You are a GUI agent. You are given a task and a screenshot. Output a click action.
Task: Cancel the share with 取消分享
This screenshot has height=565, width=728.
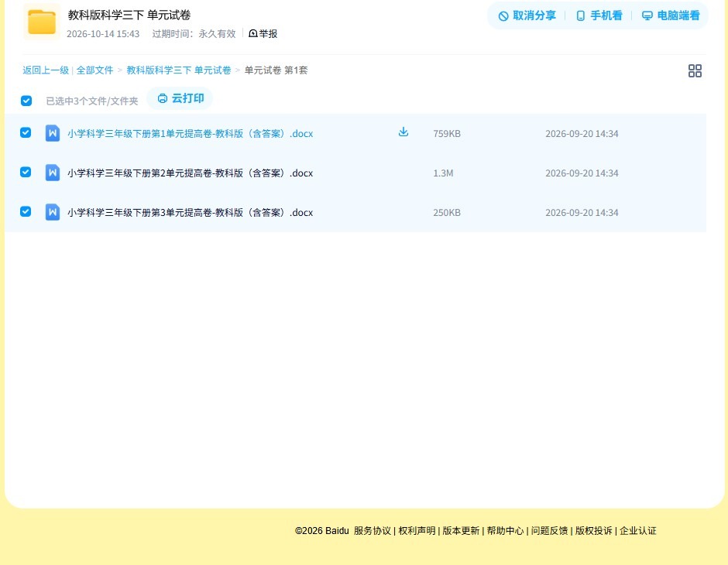tap(527, 15)
